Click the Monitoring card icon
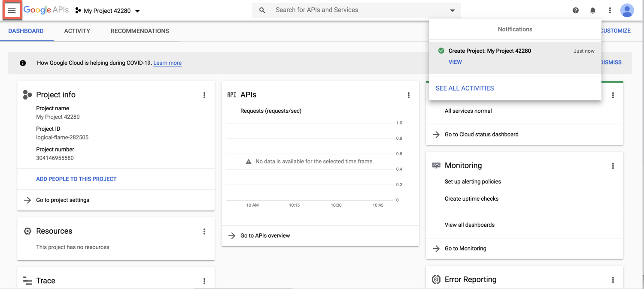 pos(436,166)
